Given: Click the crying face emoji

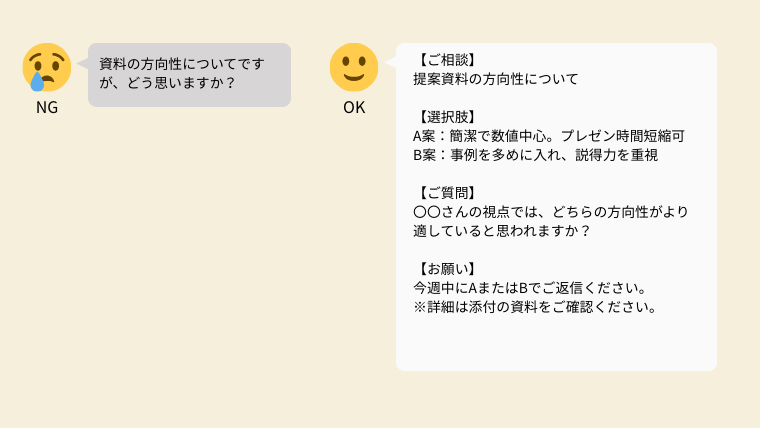Looking at the screenshot, I should point(47,67).
